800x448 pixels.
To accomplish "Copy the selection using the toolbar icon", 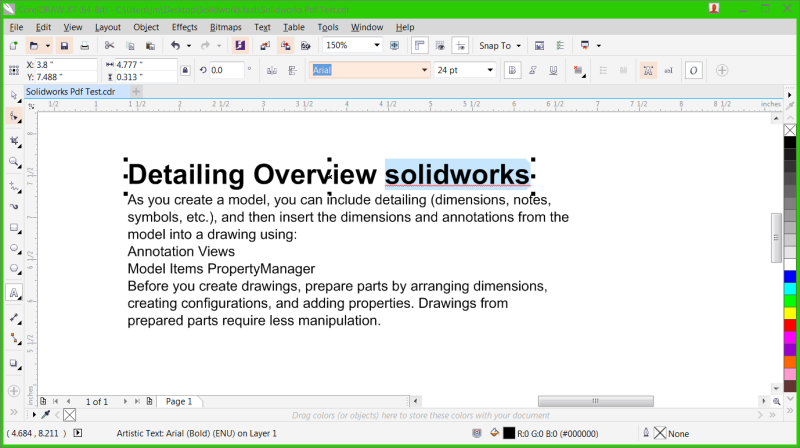I will (x=130, y=46).
